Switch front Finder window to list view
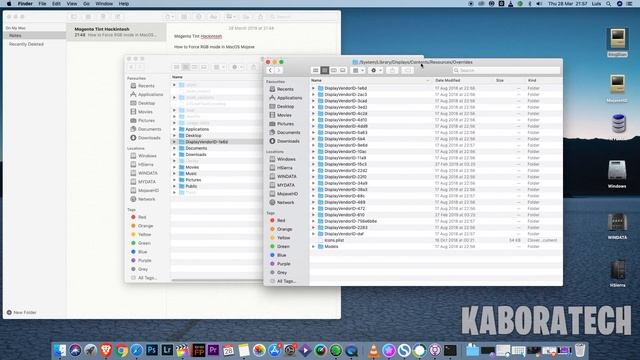 click(324, 70)
